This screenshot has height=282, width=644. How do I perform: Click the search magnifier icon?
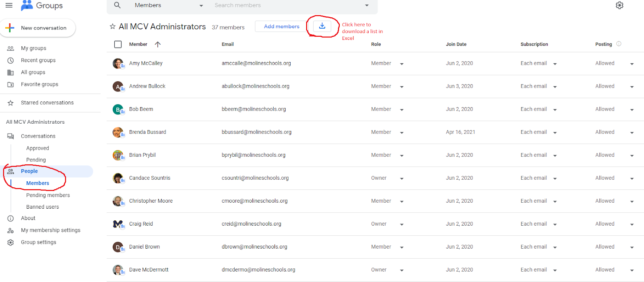click(x=117, y=5)
